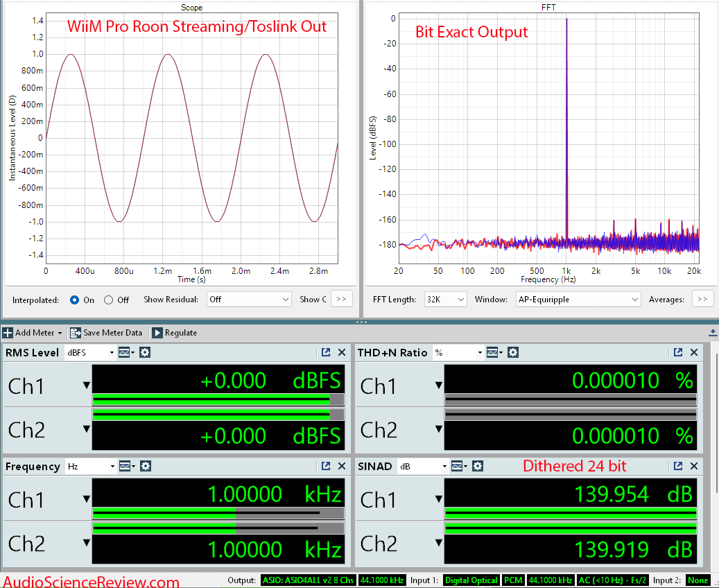Click SINAD Ch1 139.954 dB reading
Viewport: 719px width, 588px height.
pyautogui.click(x=633, y=494)
